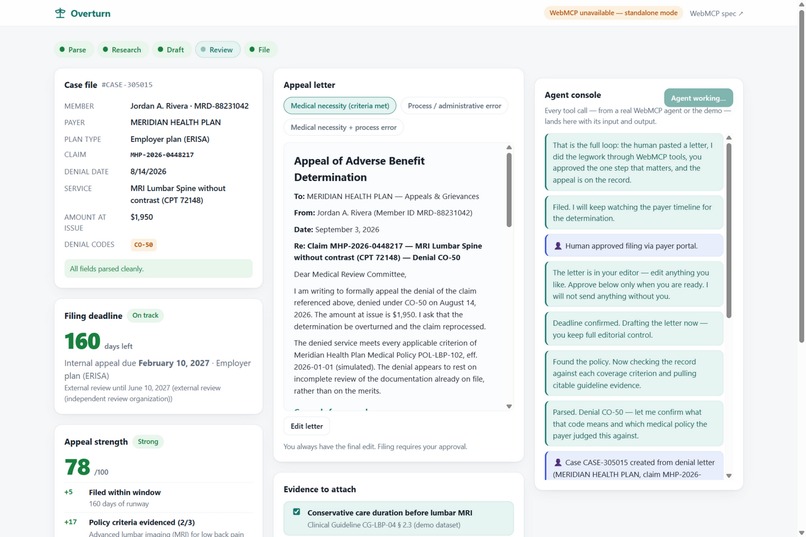Click the 'That is the full loop' console message
The width and height of the screenshot is (806, 537).
(x=634, y=162)
